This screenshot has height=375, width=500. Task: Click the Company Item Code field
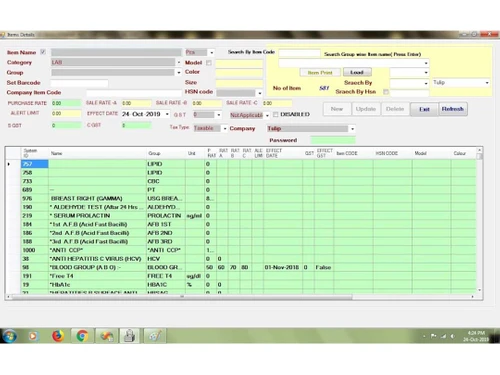(x=134, y=93)
